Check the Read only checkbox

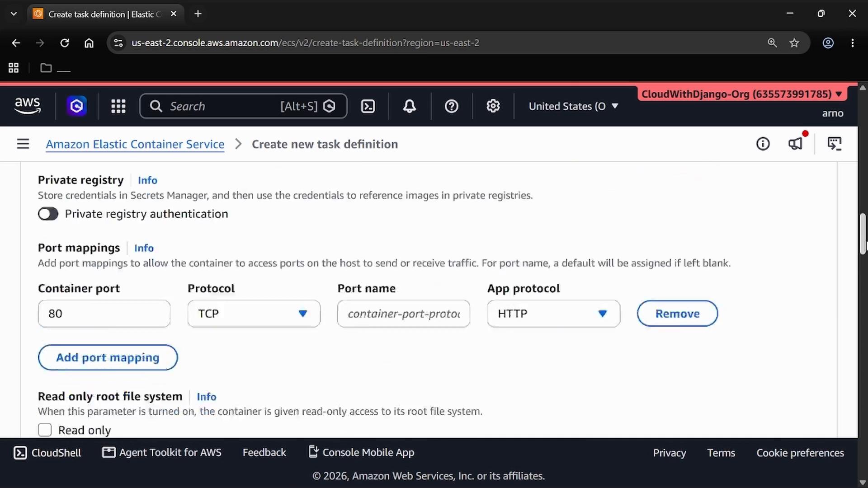pyautogui.click(x=45, y=430)
